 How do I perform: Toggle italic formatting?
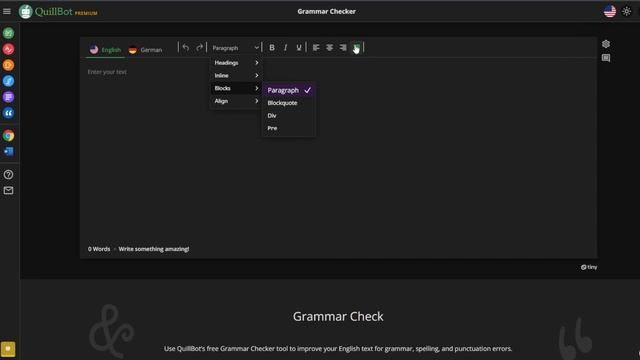coord(285,48)
